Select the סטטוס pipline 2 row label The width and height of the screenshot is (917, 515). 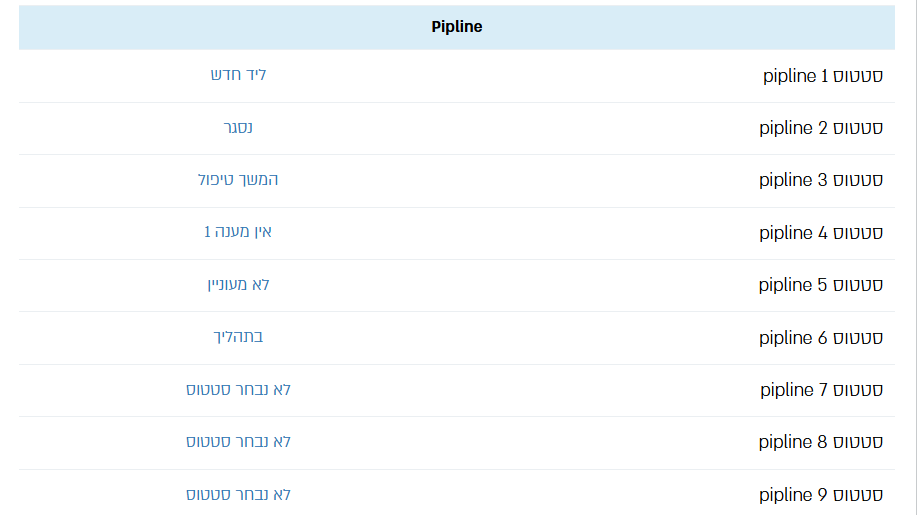pyautogui.click(x=821, y=128)
